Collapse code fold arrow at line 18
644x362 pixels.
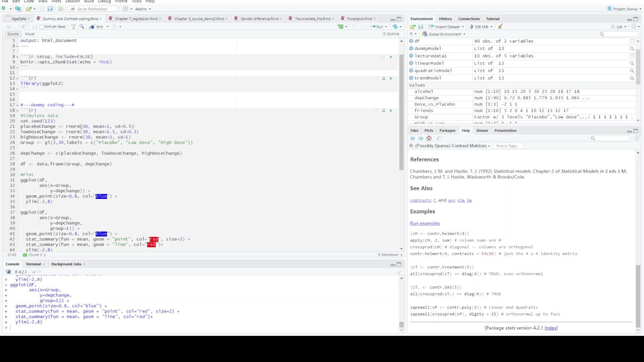click(17, 110)
